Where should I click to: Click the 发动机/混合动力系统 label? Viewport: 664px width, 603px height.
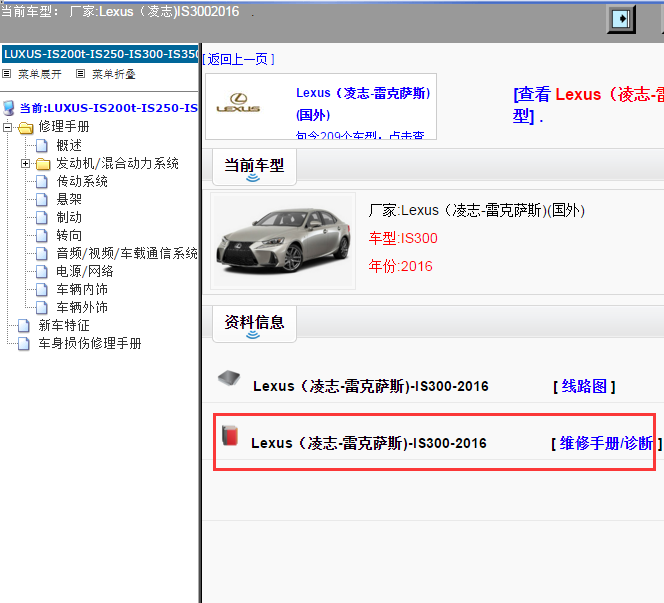tap(117, 163)
